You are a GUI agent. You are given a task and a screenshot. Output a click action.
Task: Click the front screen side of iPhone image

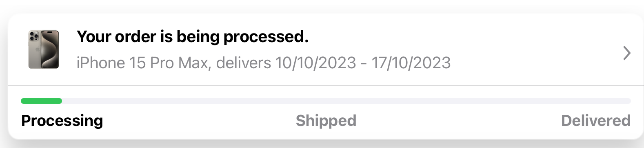[50, 49]
